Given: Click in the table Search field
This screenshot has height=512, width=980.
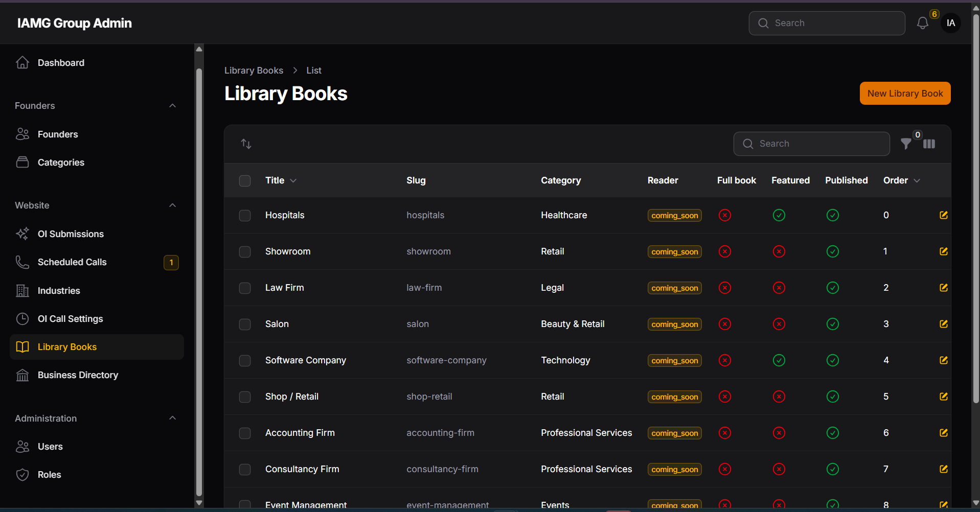Looking at the screenshot, I should [811, 144].
